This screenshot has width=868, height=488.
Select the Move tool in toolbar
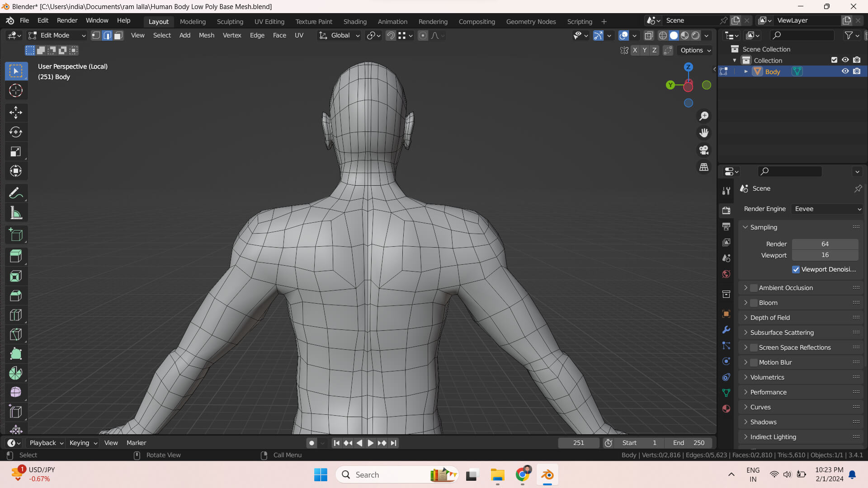pyautogui.click(x=16, y=112)
